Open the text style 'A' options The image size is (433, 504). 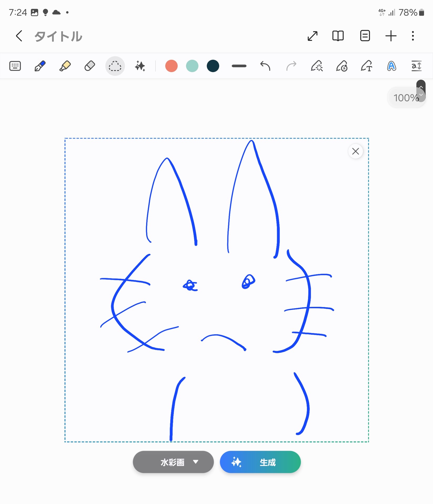391,66
